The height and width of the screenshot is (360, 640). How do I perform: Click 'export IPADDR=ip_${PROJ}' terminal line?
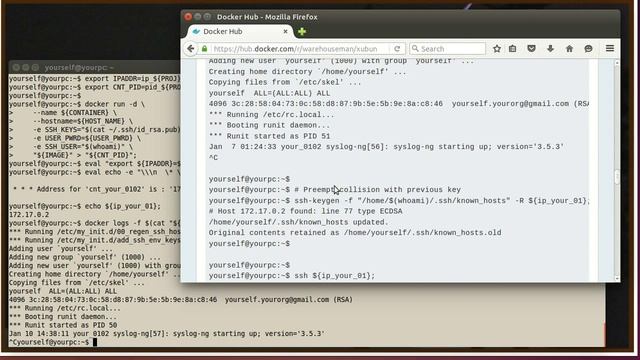click(94, 79)
